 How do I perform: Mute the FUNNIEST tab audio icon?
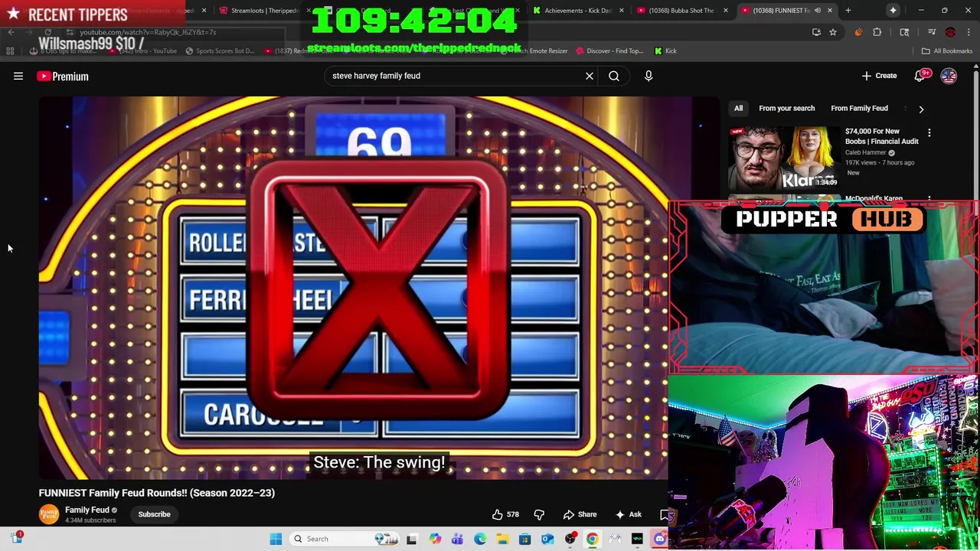pos(818,10)
